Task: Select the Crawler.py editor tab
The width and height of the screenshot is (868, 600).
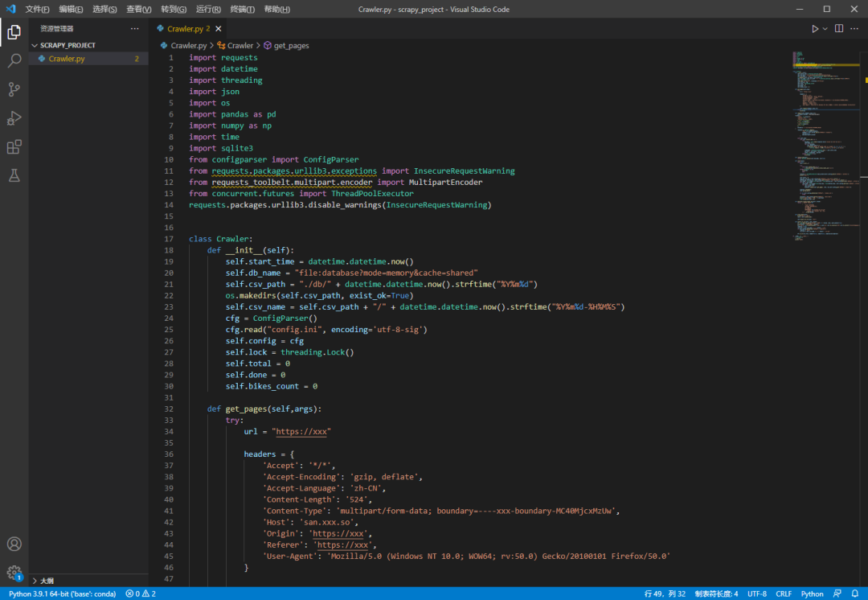Action: [188, 29]
